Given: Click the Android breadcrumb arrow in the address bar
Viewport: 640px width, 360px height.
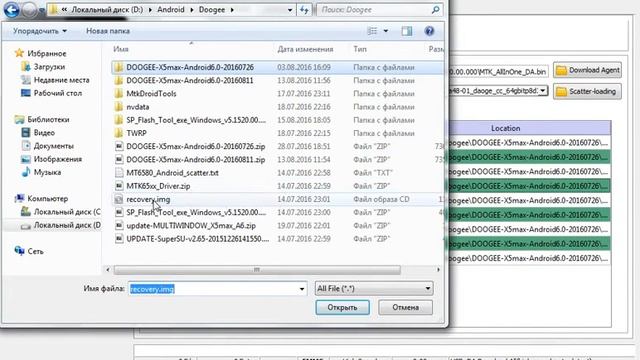Looking at the screenshot, I should click(x=191, y=10).
